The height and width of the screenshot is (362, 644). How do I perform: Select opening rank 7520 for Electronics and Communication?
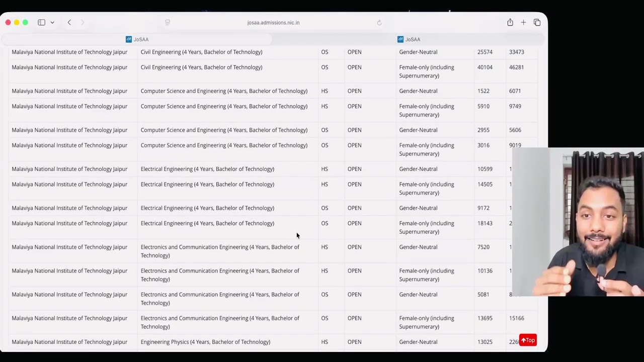click(484, 247)
